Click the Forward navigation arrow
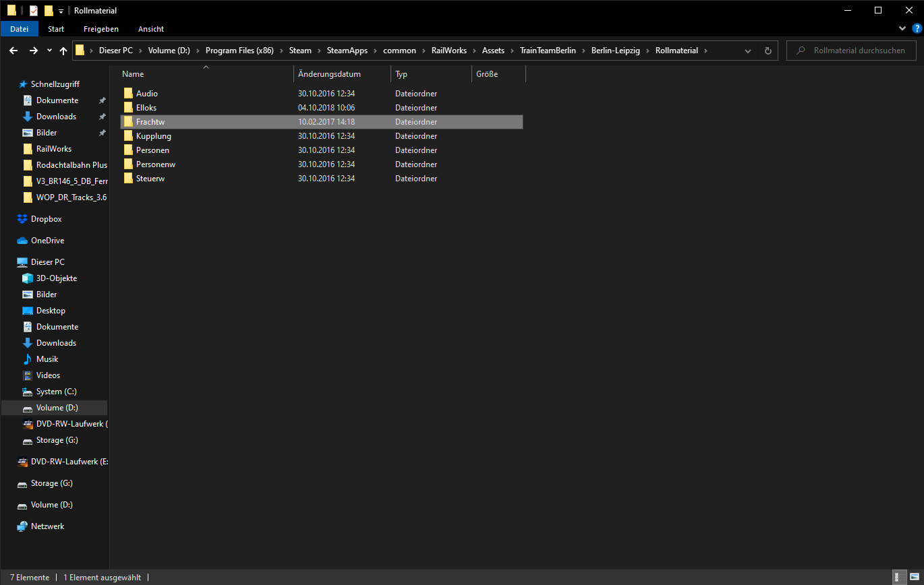Viewport: 924px width, 585px height. point(33,51)
